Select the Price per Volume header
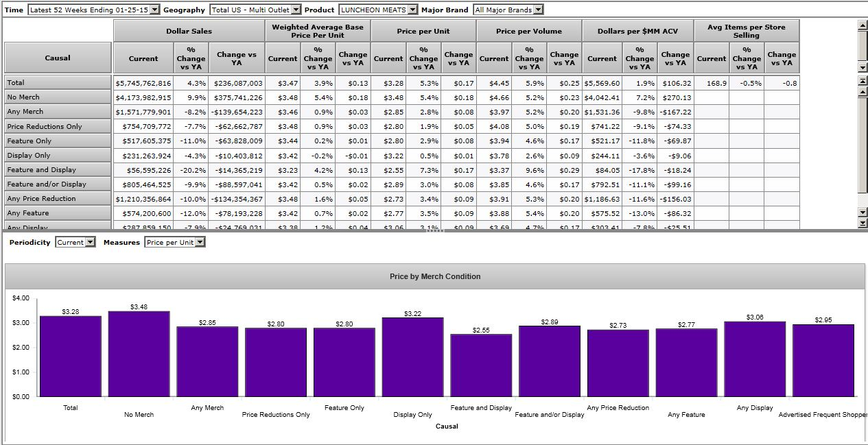868x445 pixels. tap(528, 31)
